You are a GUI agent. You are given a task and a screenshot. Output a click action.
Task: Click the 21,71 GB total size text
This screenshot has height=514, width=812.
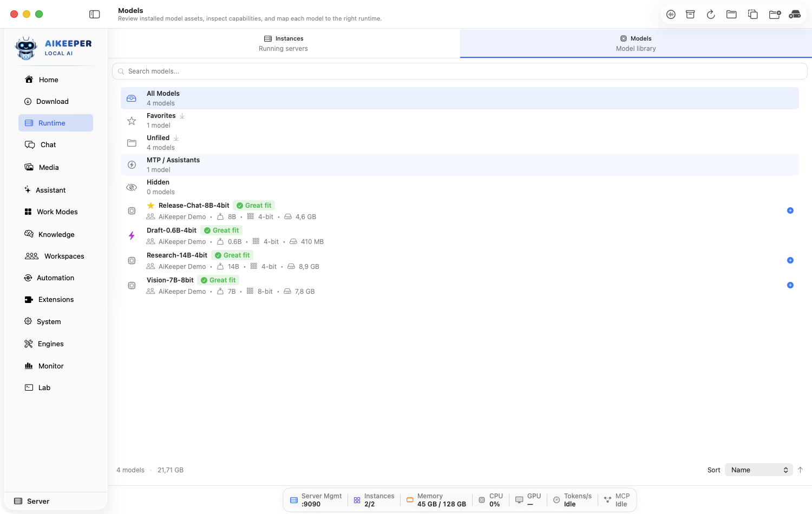tap(171, 470)
